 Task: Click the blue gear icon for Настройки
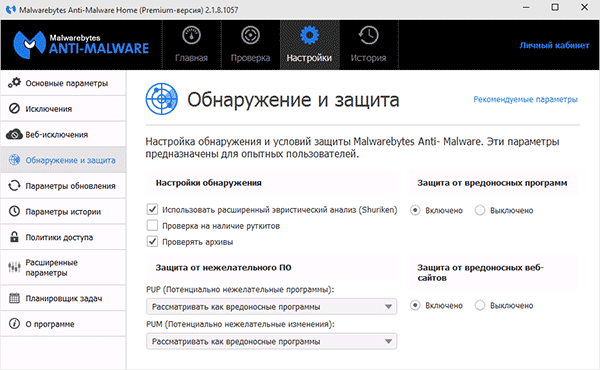click(x=309, y=35)
